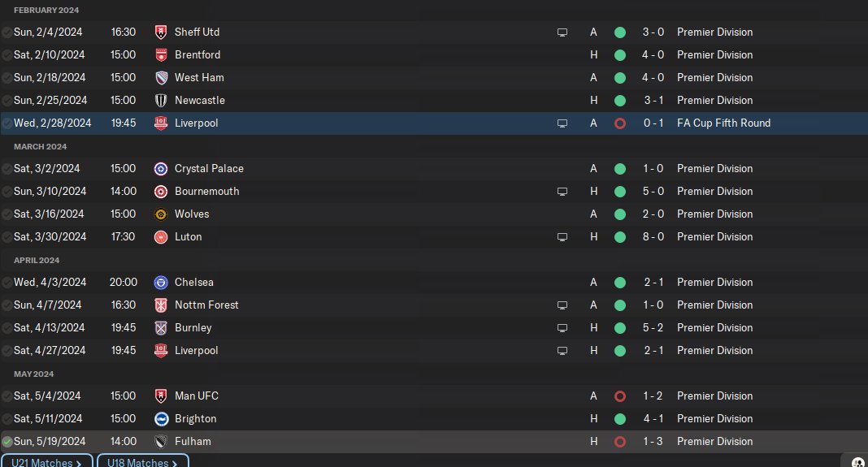Click the Brighton club badge

pyautogui.click(x=160, y=419)
